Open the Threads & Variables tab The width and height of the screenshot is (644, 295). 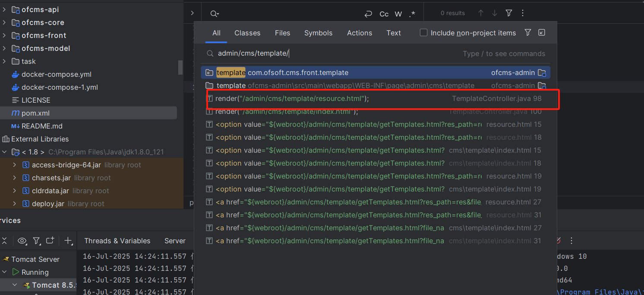pyautogui.click(x=117, y=241)
